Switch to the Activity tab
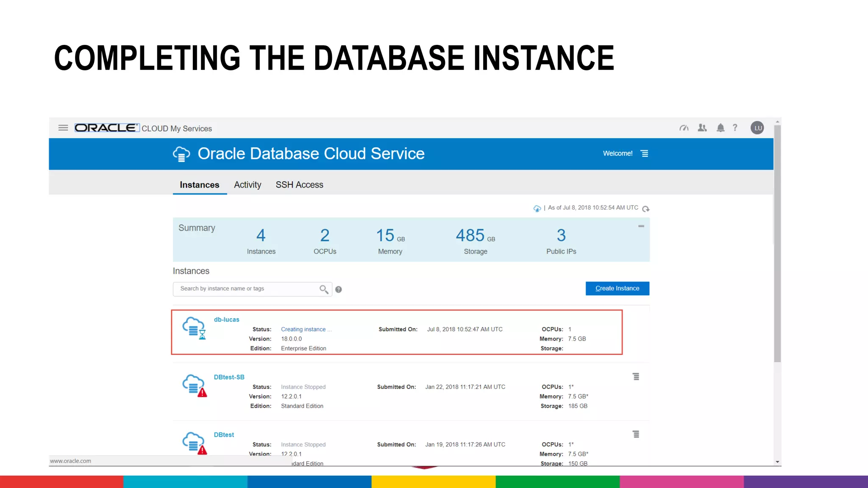Screen dimensions: 868x488 tap(248, 185)
